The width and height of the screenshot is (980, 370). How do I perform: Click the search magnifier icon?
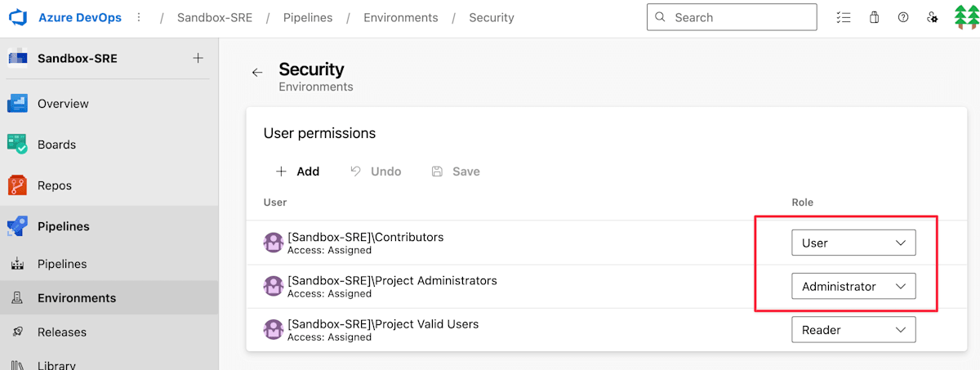pos(661,17)
